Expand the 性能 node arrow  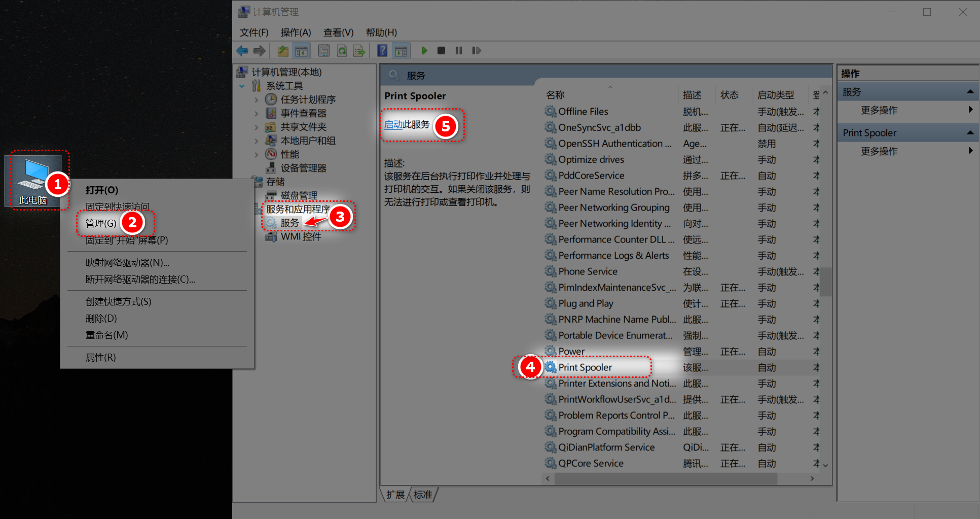click(256, 155)
